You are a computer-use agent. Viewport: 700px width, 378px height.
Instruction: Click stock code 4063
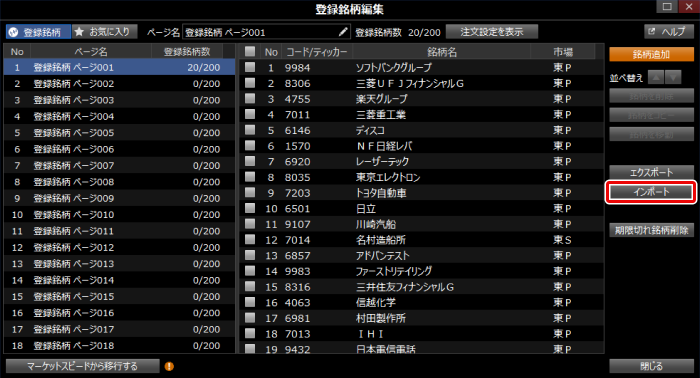pos(297,302)
